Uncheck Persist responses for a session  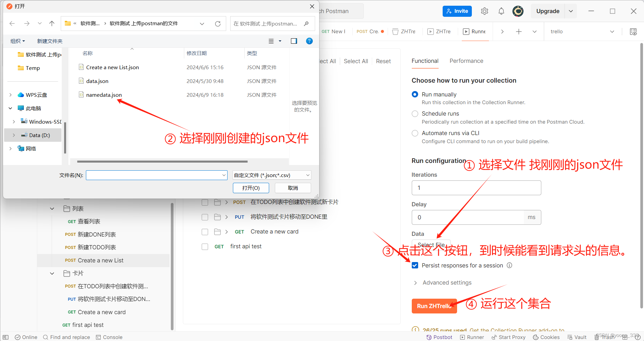pyautogui.click(x=415, y=265)
